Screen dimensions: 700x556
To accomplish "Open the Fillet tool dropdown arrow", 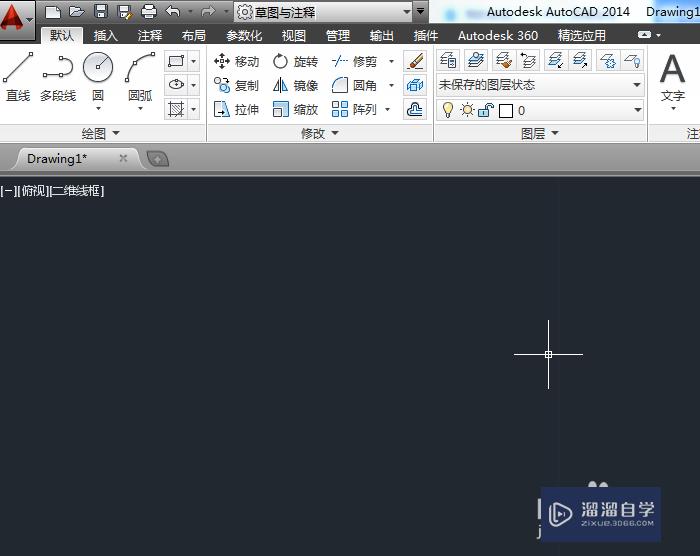I will (x=392, y=85).
